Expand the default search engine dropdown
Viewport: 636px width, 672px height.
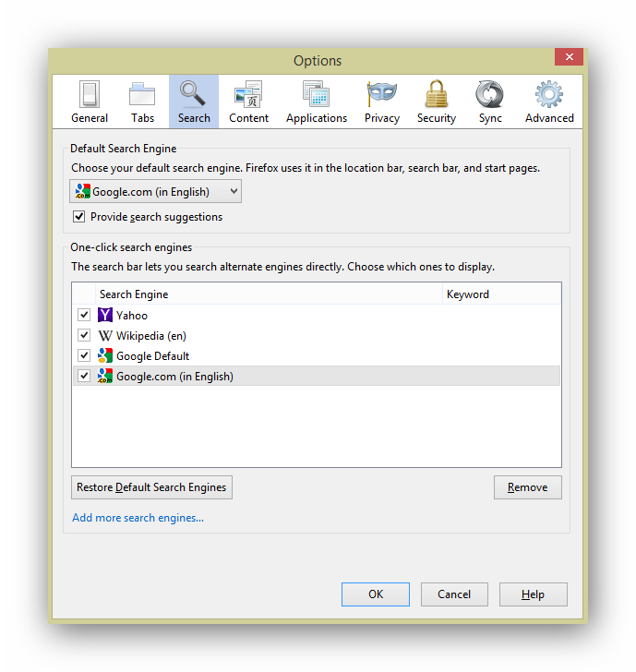tap(156, 191)
